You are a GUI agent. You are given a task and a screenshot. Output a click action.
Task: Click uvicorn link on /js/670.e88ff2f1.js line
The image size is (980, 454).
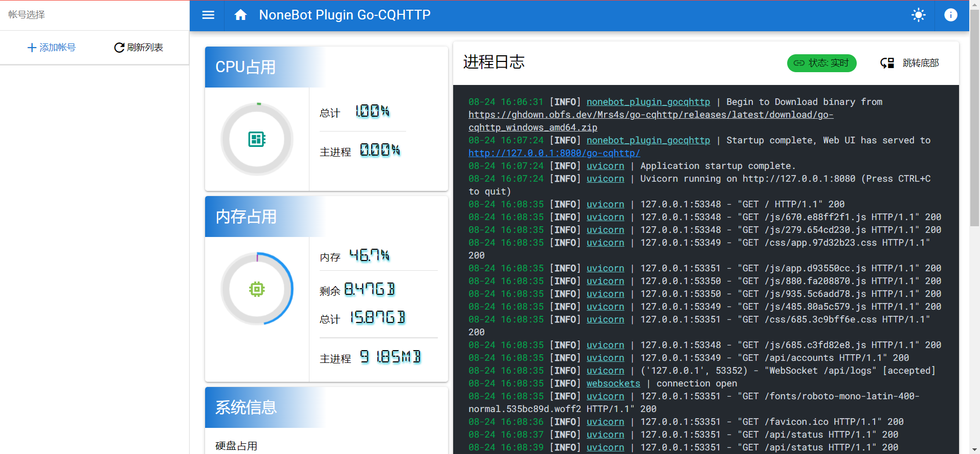[x=605, y=217]
